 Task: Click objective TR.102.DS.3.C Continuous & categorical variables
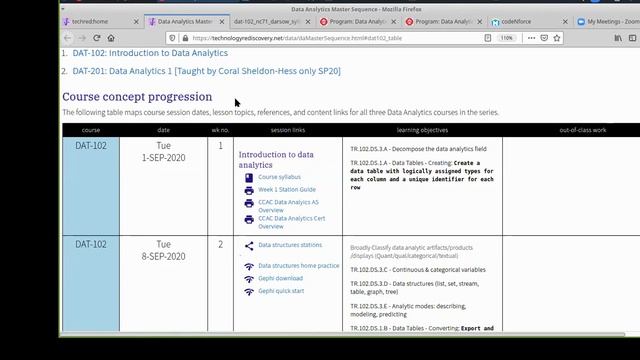(418, 270)
